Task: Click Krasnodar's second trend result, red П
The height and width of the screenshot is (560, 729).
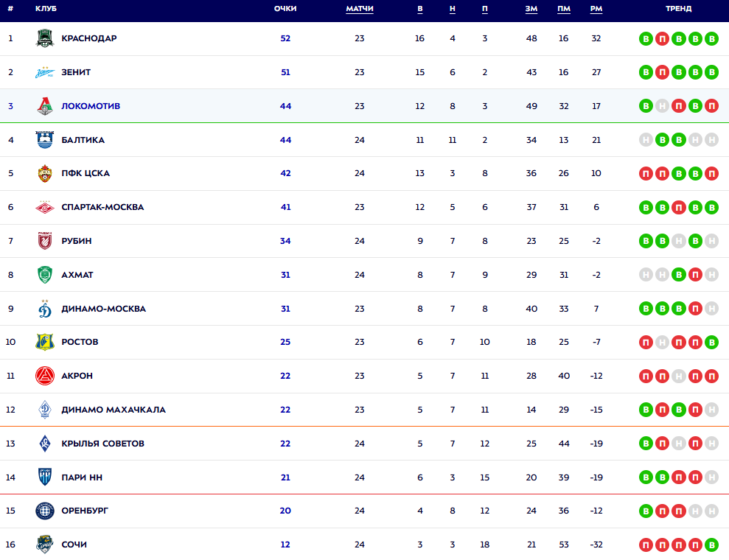Action: (x=662, y=39)
